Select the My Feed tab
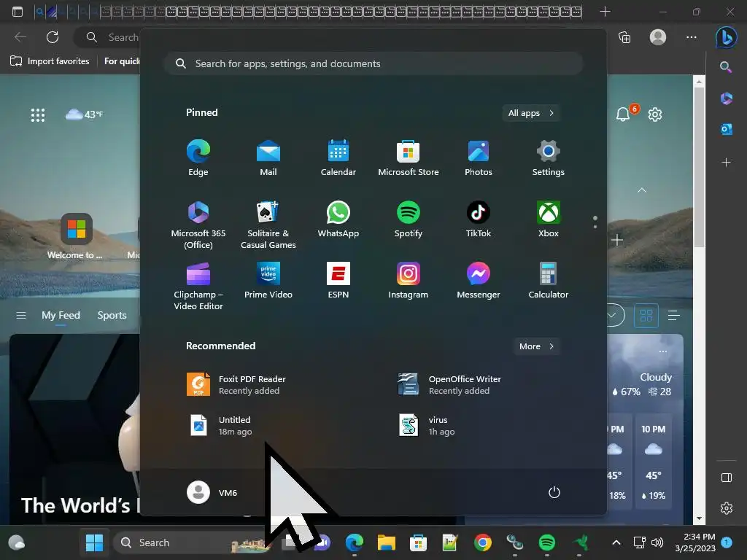Screen dimensions: 747x560 pyautogui.click(x=61, y=315)
